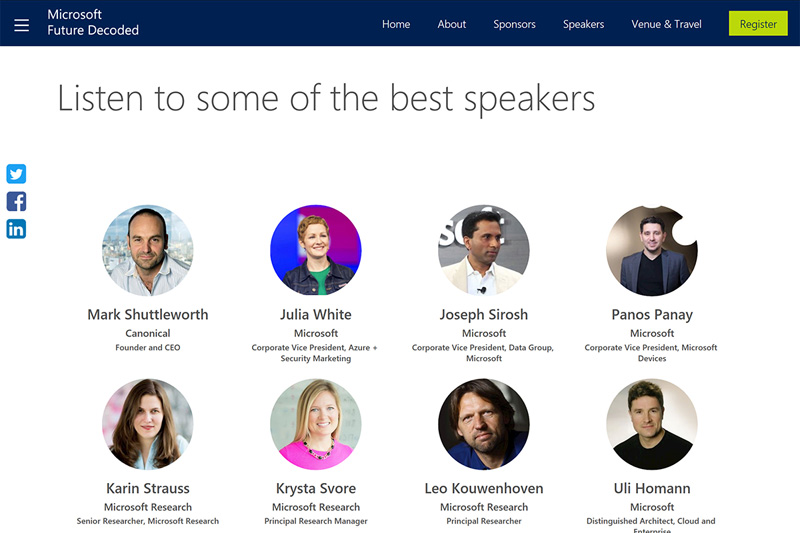This screenshot has height=533, width=800.
Task: Click 'Corporate Vice President, Microsoft Devices' text
Action: click(x=651, y=353)
